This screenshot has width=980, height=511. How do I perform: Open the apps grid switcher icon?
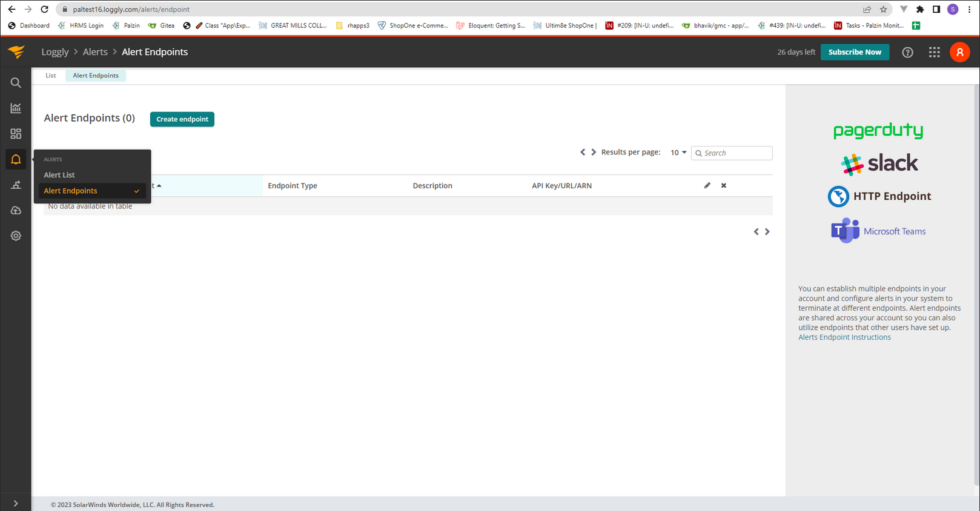pos(935,52)
